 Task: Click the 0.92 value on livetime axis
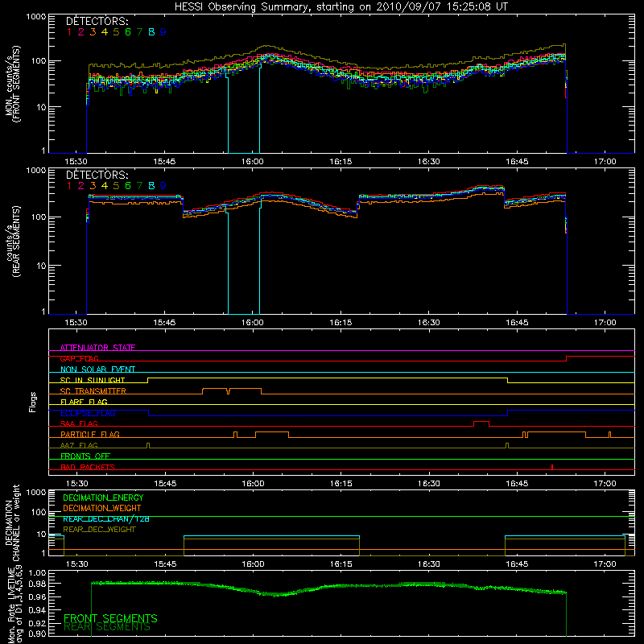(x=37, y=623)
